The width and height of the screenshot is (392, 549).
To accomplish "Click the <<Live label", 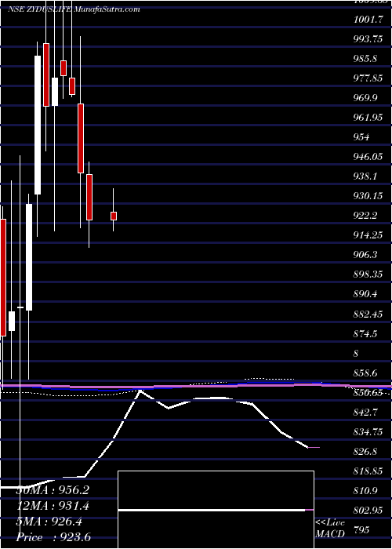I will (x=331, y=523).
